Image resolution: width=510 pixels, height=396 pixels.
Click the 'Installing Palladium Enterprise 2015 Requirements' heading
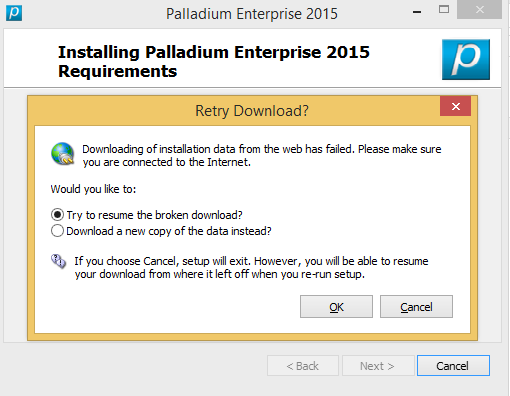214,62
